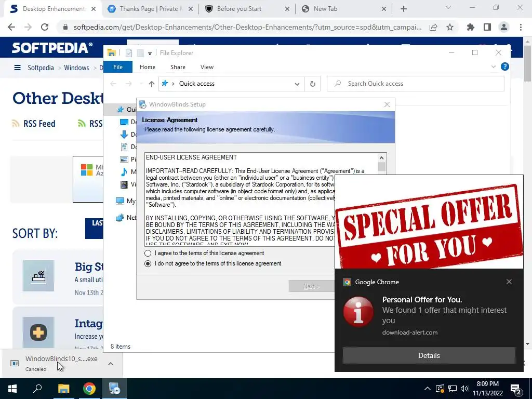
Task: Open download item options chevron
Action: pos(111,364)
